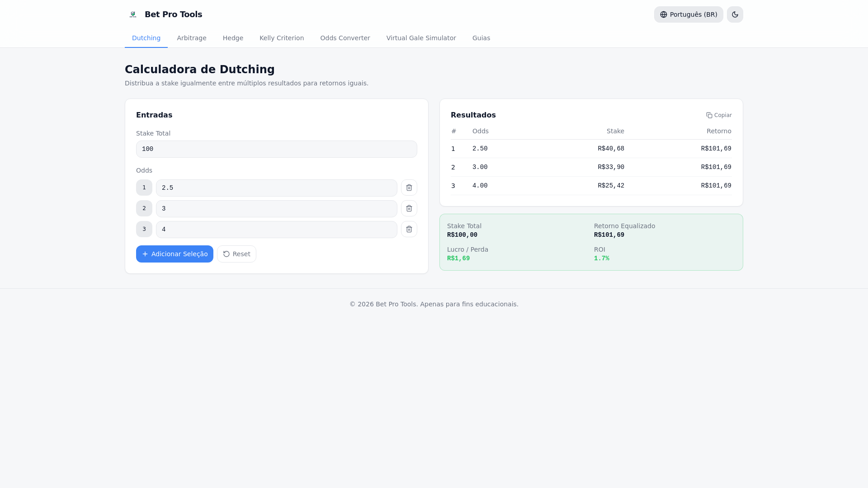Click the Retorno Equalizado value R$101,69
This screenshot has height=488, width=868.
609,235
